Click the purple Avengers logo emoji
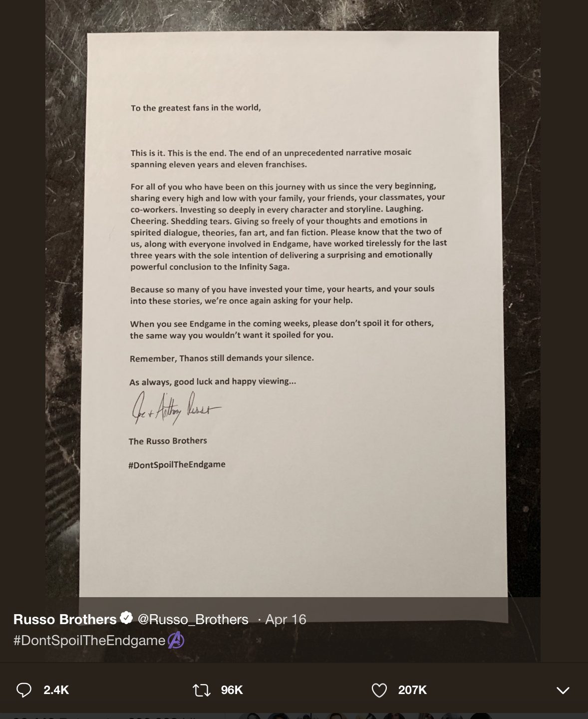This screenshot has width=588, height=719. [x=176, y=640]
